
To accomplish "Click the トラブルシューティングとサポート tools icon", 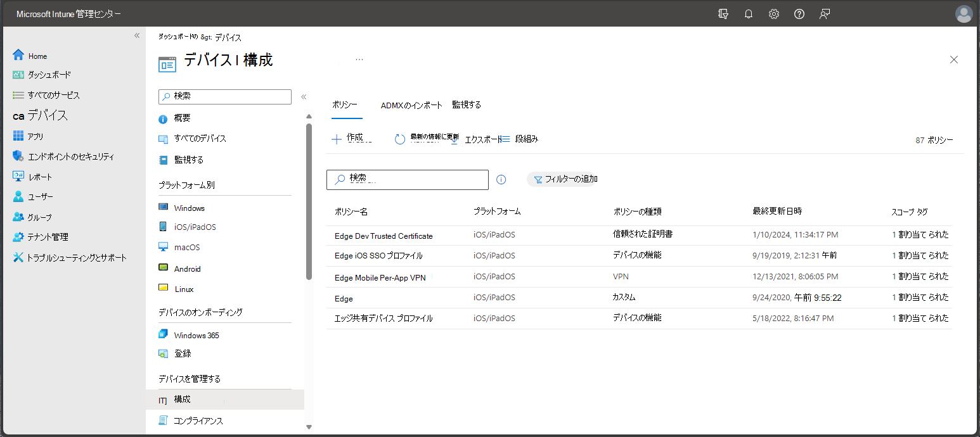I will (x=18, y=258).
